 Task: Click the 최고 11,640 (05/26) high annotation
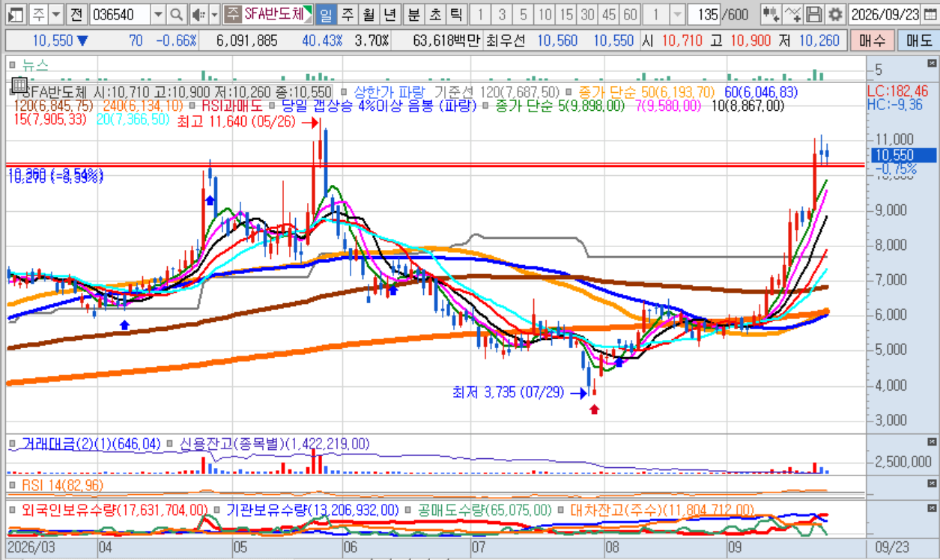tap(237, 121)
